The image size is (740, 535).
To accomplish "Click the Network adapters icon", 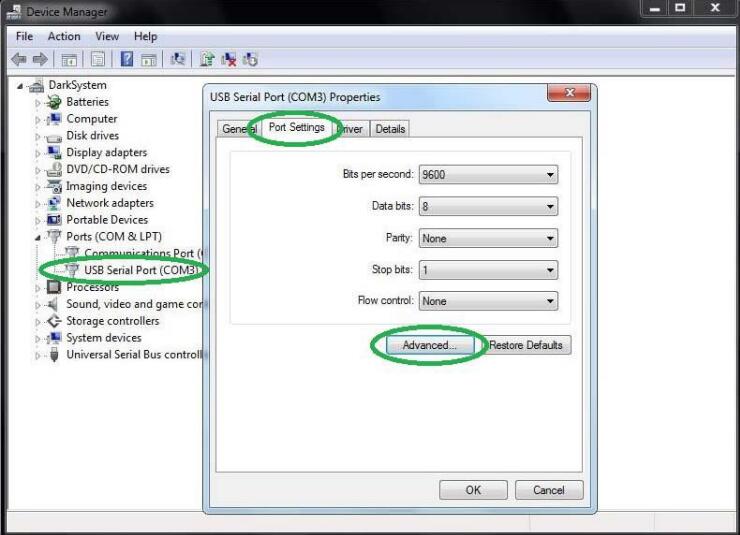I will (x=54, y=203).
